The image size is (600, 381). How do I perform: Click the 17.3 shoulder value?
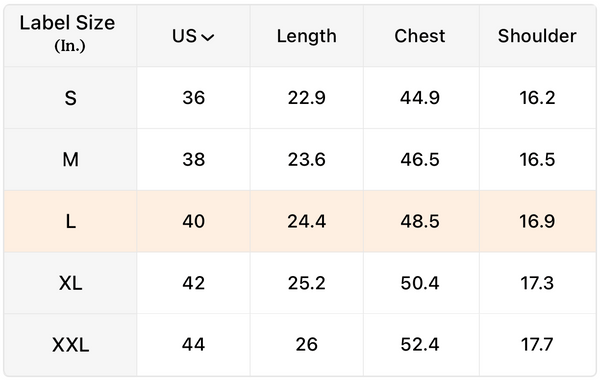[537, 283]
